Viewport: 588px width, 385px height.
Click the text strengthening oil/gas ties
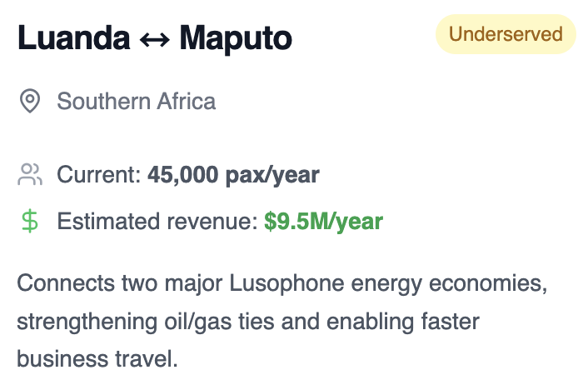[146, 322]
